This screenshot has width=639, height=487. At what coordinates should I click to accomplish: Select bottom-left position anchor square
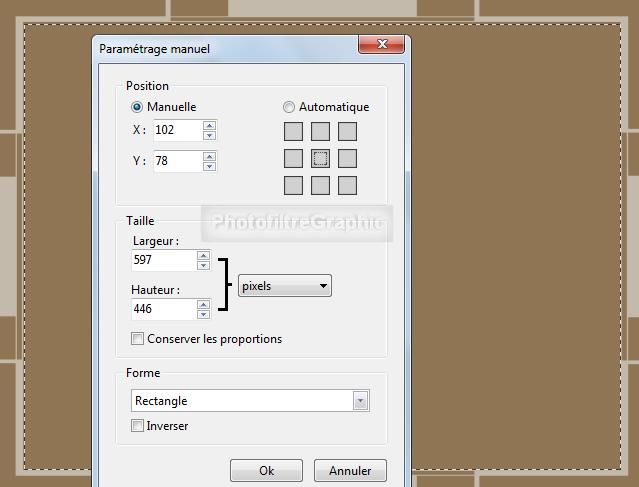tap(294, 185)
